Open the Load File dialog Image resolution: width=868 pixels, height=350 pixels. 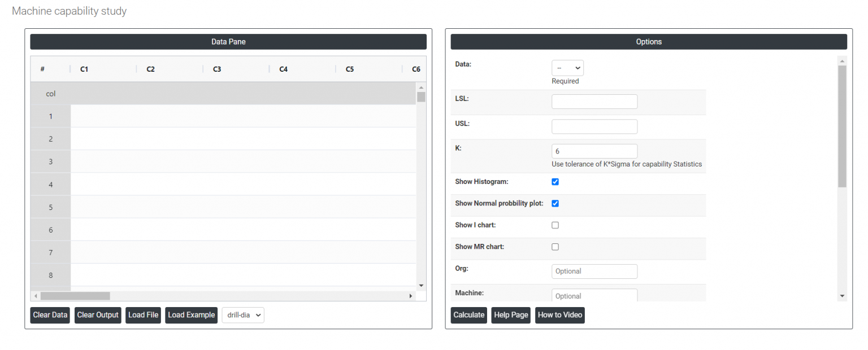click(143, 315)
